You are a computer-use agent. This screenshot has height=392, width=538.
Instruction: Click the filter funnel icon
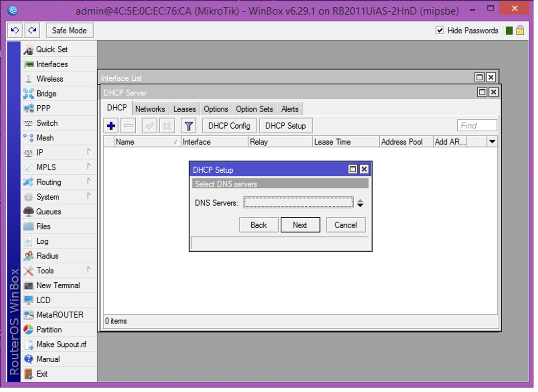tap(188, 126)
